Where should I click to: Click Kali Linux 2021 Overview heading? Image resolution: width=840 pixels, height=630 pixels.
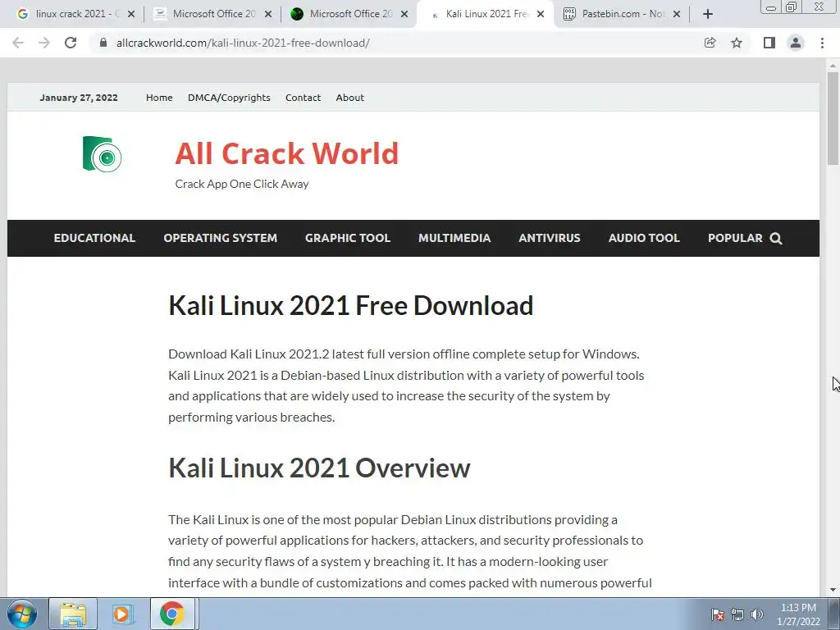coord(319,468)
